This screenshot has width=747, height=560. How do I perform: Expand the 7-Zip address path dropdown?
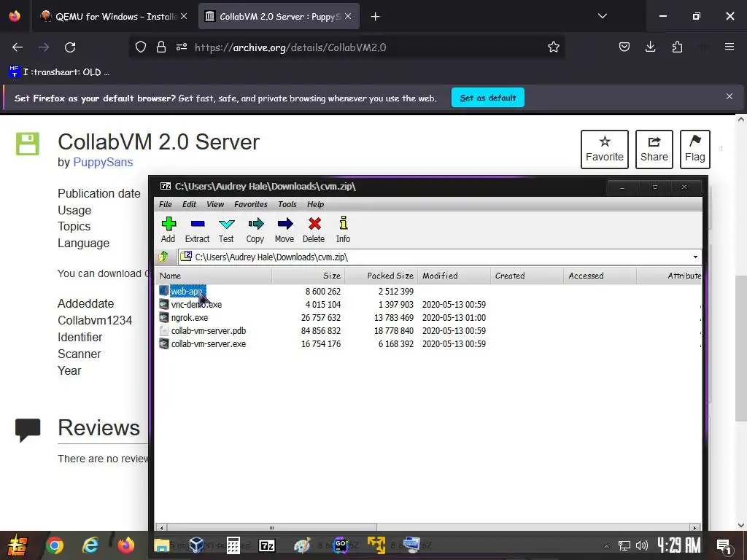(695, 257)
